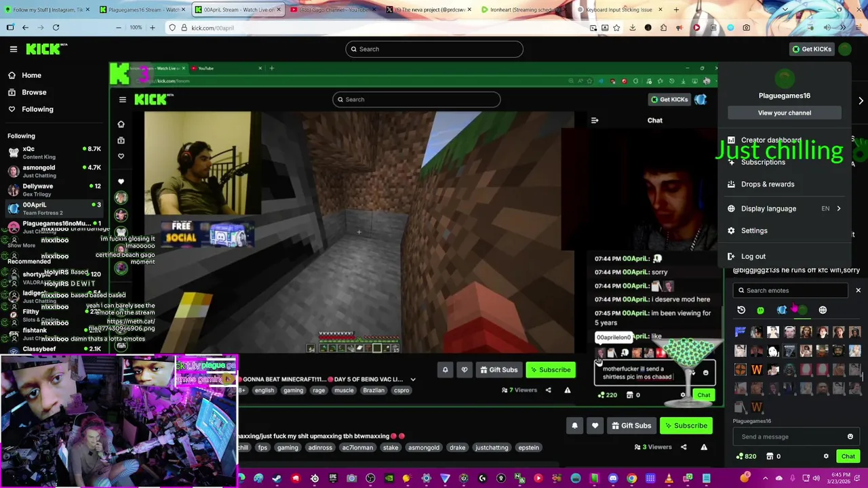
Task: Open Steam from the taskbar
Action: (277, 479)
